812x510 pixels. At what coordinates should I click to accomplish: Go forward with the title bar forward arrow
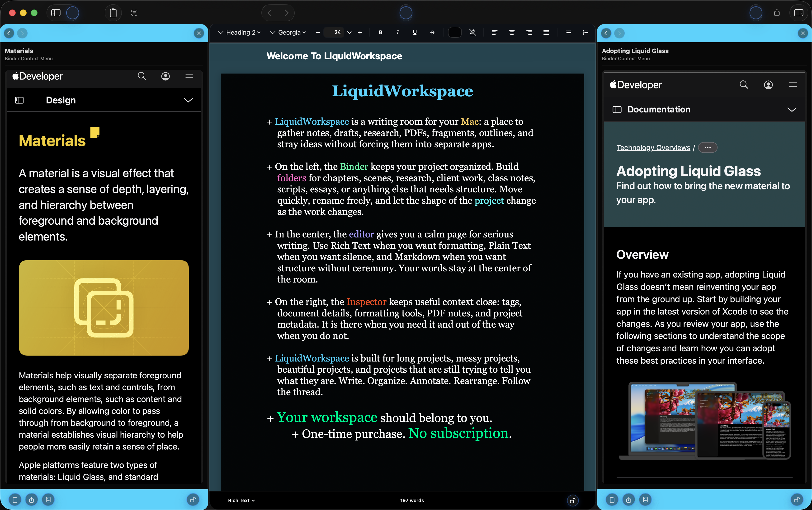coord(286,13)
